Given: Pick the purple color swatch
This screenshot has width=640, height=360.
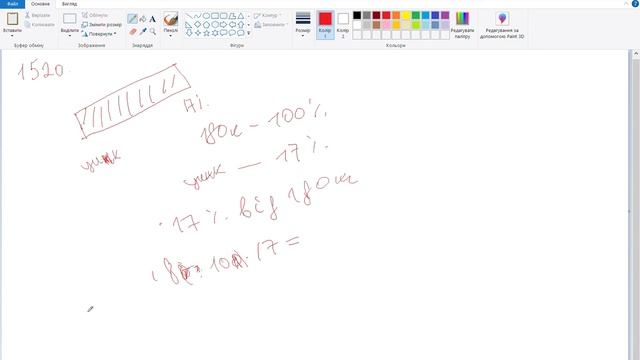Looking at the screenshot, I should tap(445, 16).
